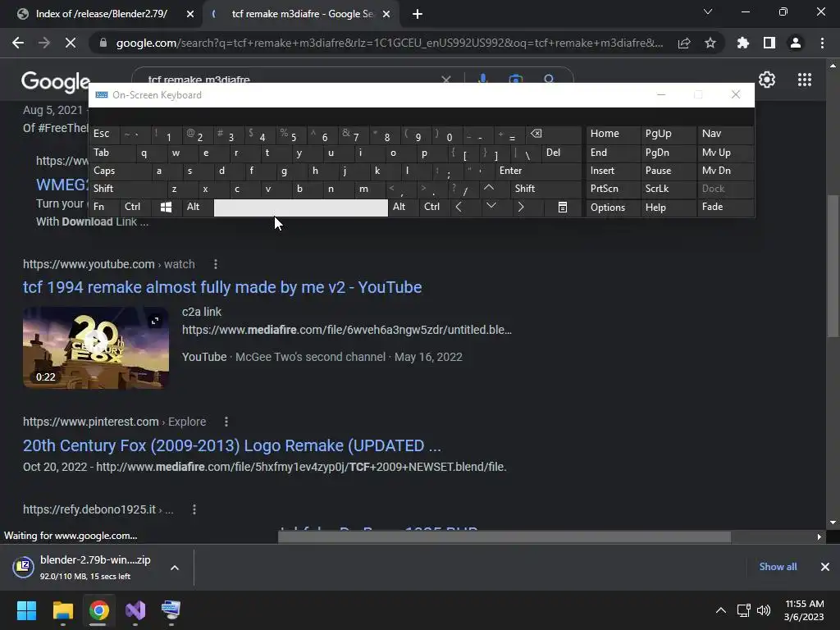Screen dimensions: 840x630
Task: Open Visual Studio from the taskbar
Action: [x=135, y=610]
